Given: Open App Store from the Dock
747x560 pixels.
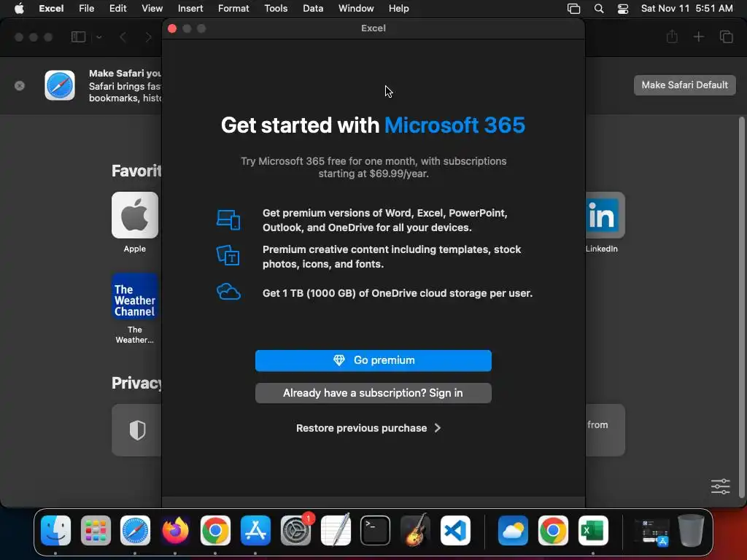Looking at the screenshot, I should click(x=255, y=531).
